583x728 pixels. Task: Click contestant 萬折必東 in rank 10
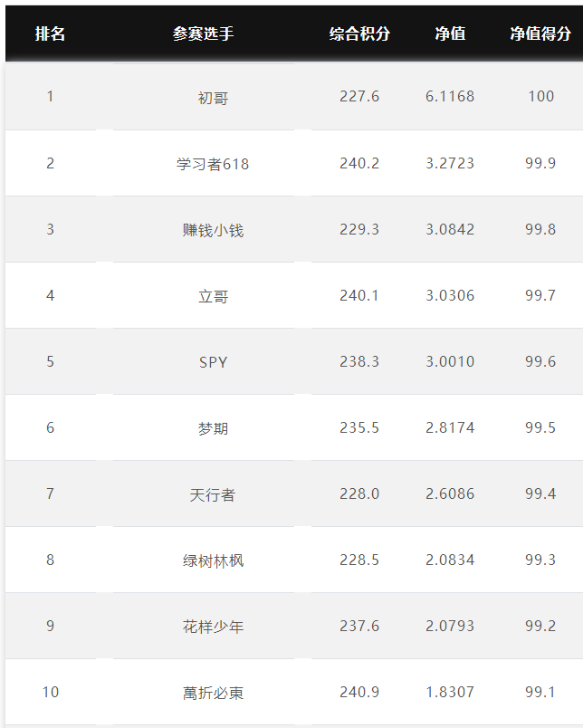tap(213, 693)
